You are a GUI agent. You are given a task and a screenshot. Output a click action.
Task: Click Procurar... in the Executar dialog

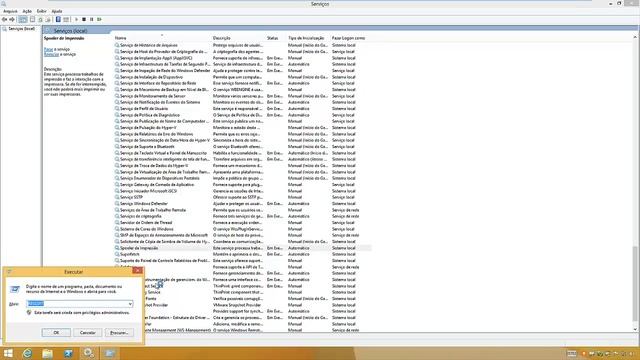[119, 333]
